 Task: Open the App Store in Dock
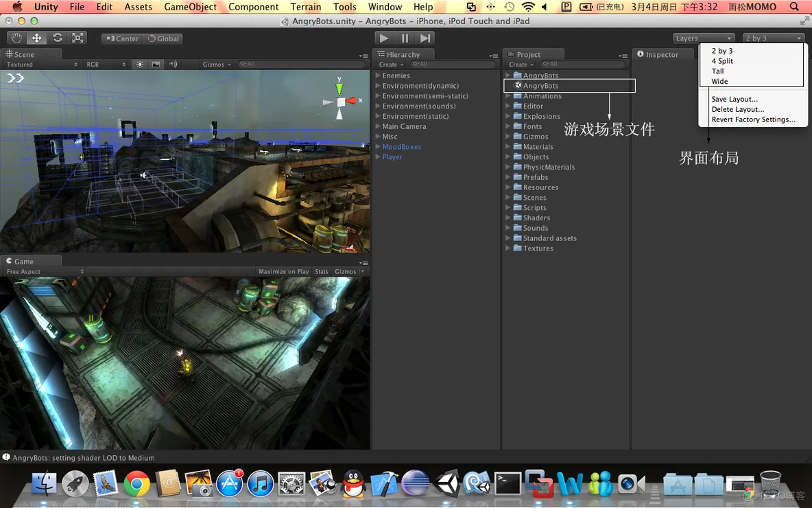(x=230, y=484)
